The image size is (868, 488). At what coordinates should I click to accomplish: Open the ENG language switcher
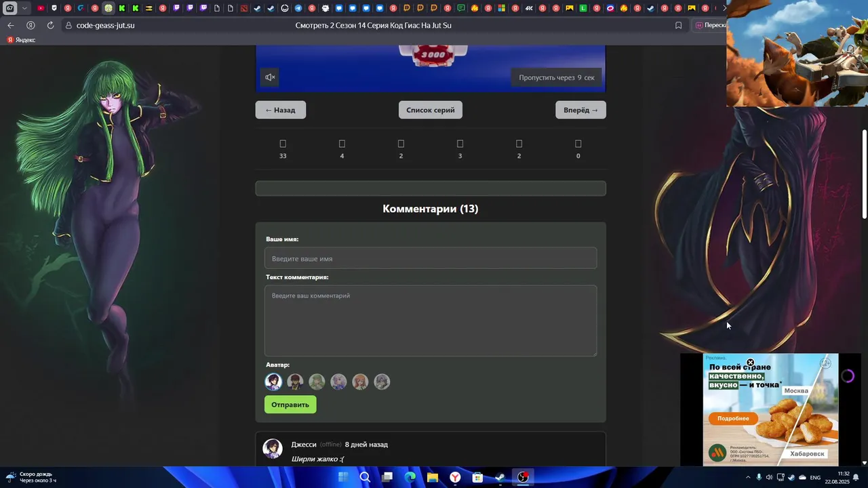[815, 477]
